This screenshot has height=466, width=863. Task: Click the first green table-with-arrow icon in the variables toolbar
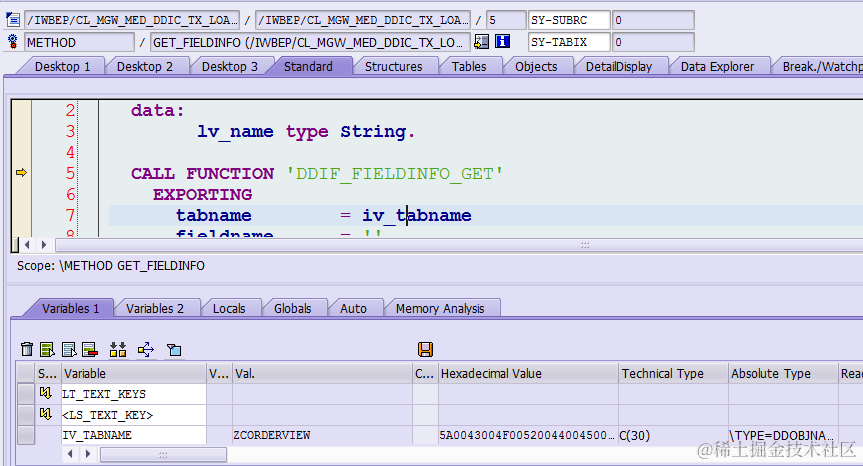(x=47, y=349)
